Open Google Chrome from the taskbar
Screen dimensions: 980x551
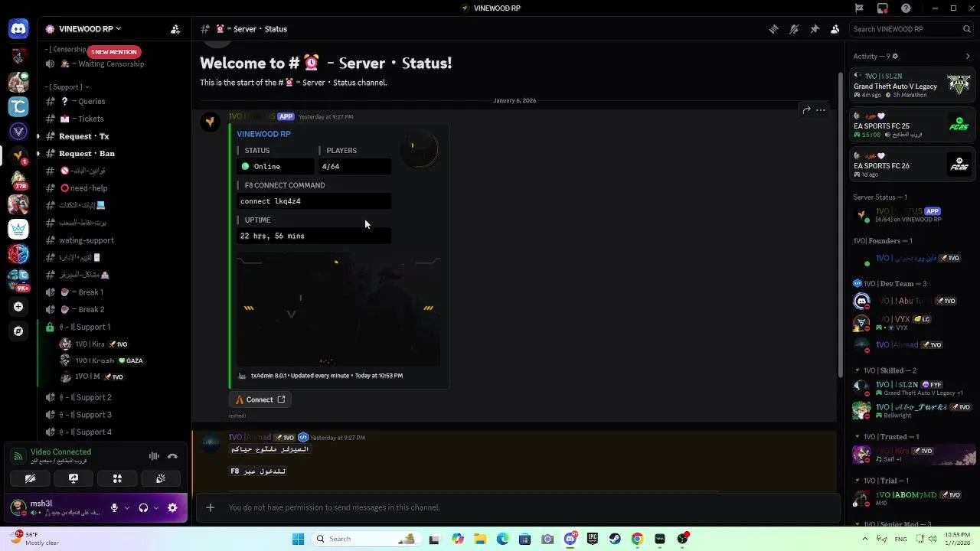click(x=637, y=539)
